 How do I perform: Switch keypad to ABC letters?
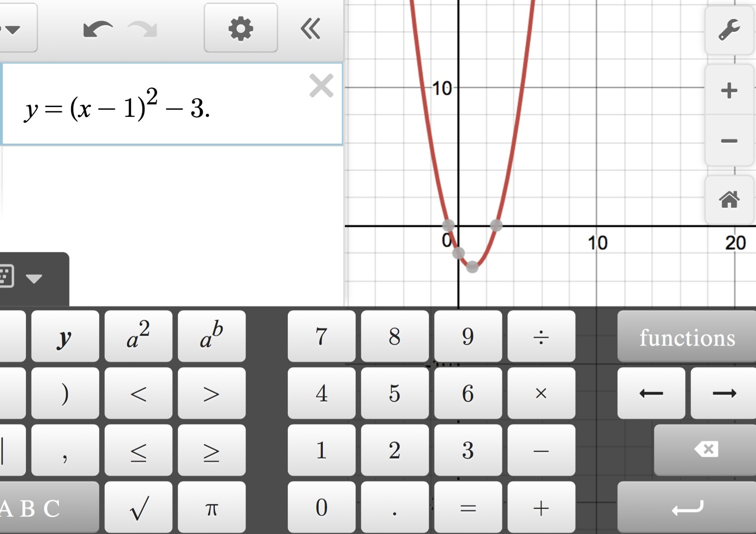click(49, 507)
